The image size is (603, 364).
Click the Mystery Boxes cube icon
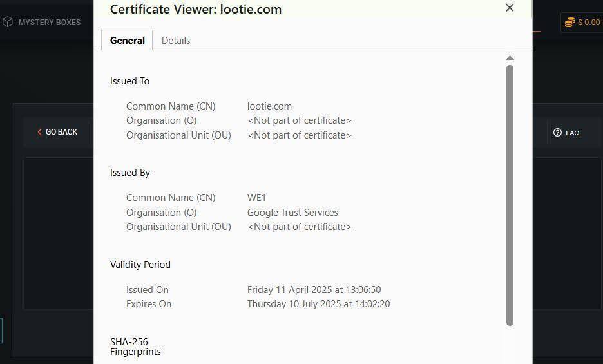pyautogui.click(x=8, y=22)
